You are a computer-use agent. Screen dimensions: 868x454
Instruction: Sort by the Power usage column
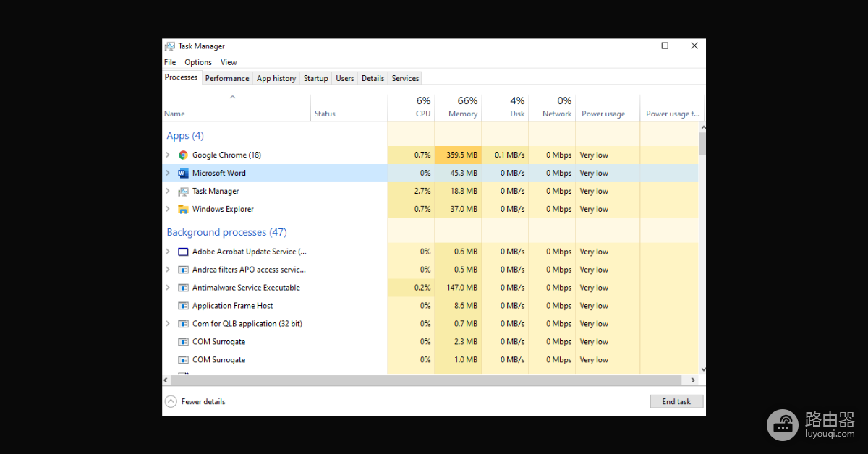point(608,107)
